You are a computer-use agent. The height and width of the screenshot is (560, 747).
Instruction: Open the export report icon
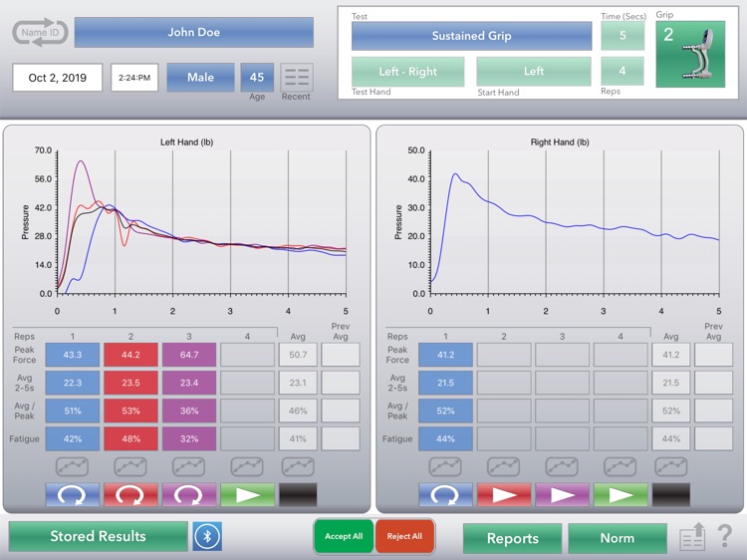(692, 537)
